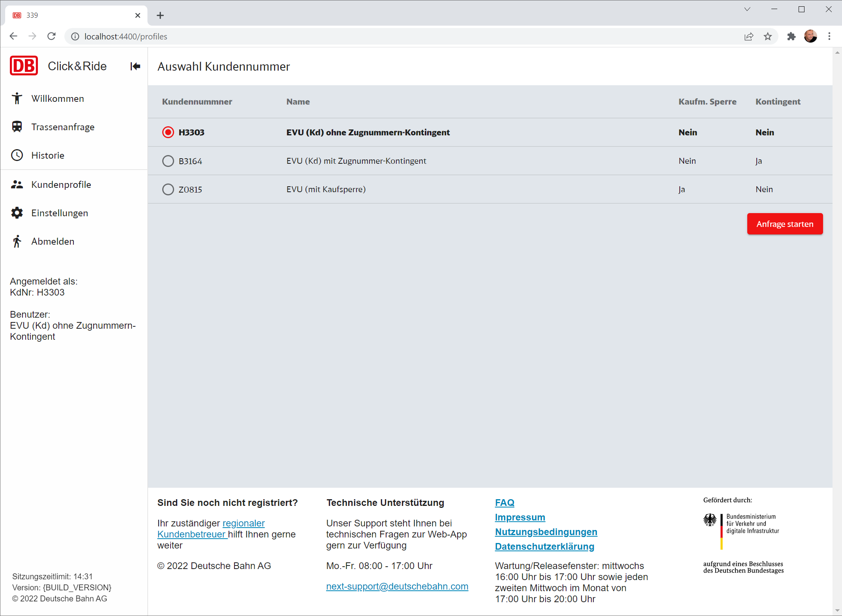The image size is (842, 616).
Task: Open the Nutzungsbedingungen link
Action: (x=546, y=532)
